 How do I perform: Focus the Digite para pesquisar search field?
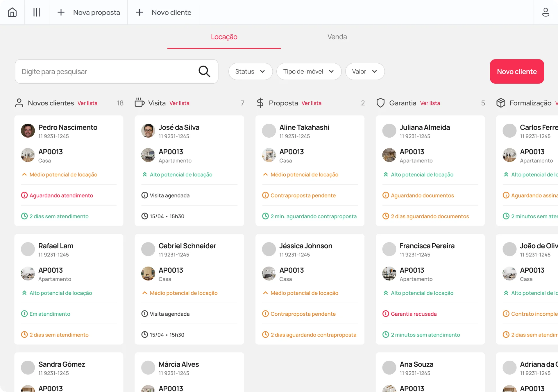coord(108,71)
